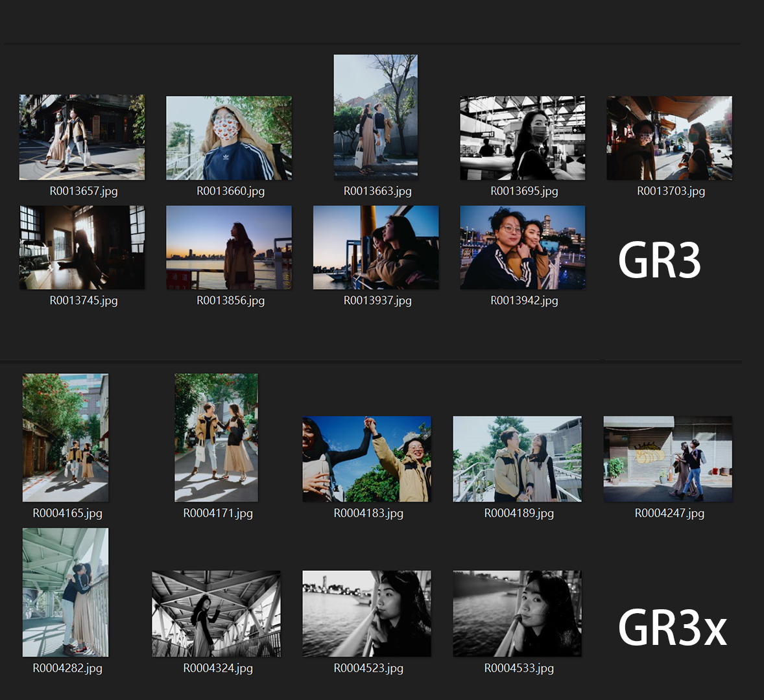The height and width of the screenshot is (700, 764).
Task: Click the R0013937.jpg thumbnail
Action: (x=376, y=248)
